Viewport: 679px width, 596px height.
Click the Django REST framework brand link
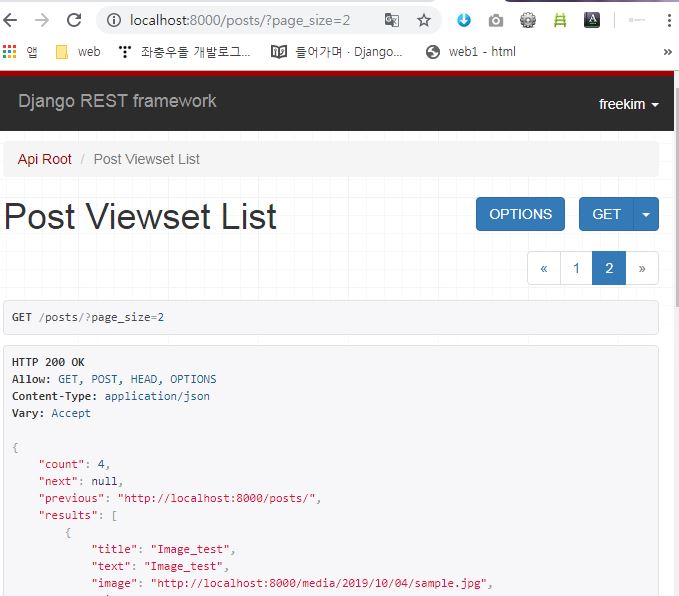tap(117, 101)
